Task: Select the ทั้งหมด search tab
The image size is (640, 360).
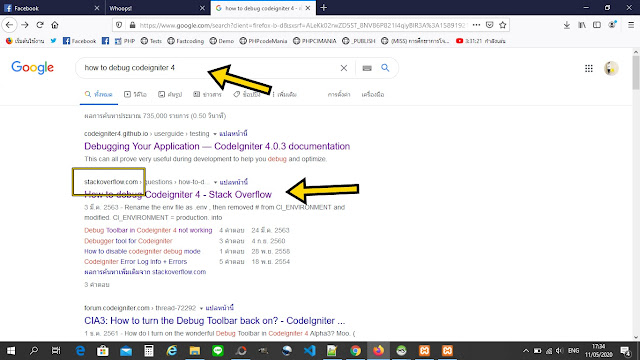Action: (98, 94)
